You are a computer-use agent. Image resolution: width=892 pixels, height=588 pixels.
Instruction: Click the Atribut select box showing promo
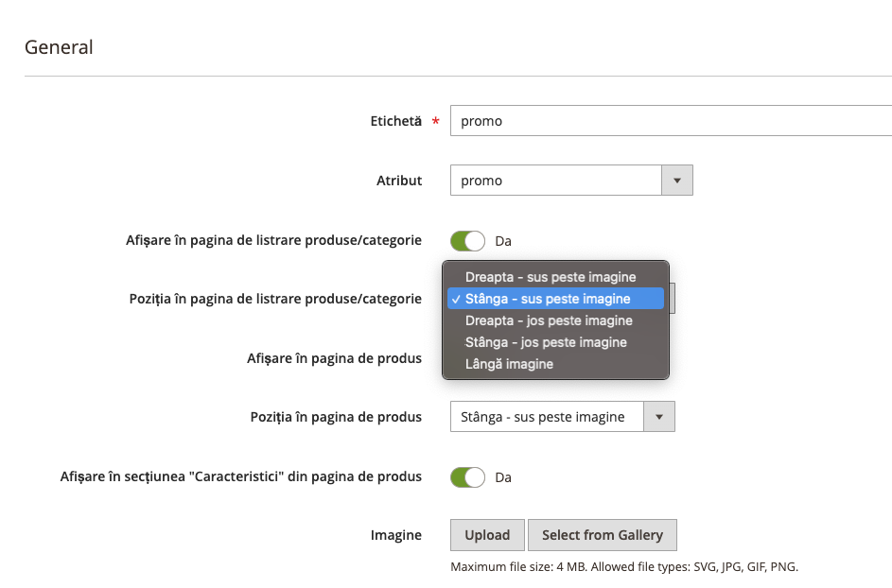tap(571, 181)
